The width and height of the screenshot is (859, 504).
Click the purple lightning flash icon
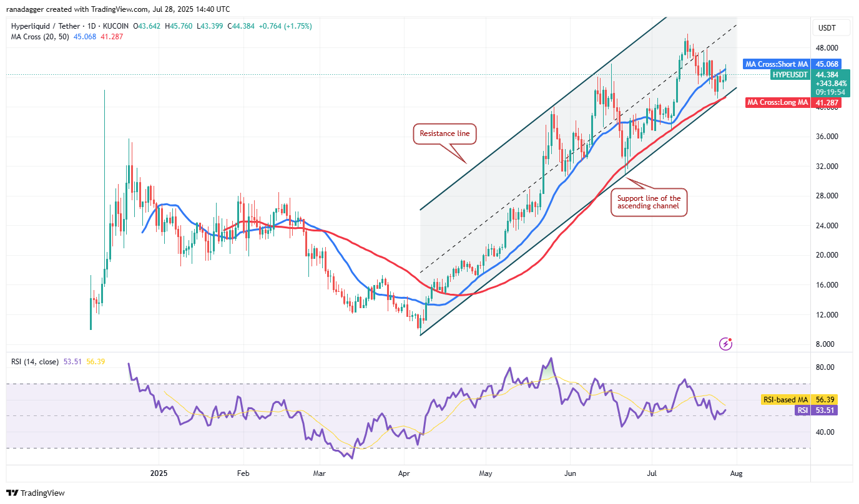point(726,343)
